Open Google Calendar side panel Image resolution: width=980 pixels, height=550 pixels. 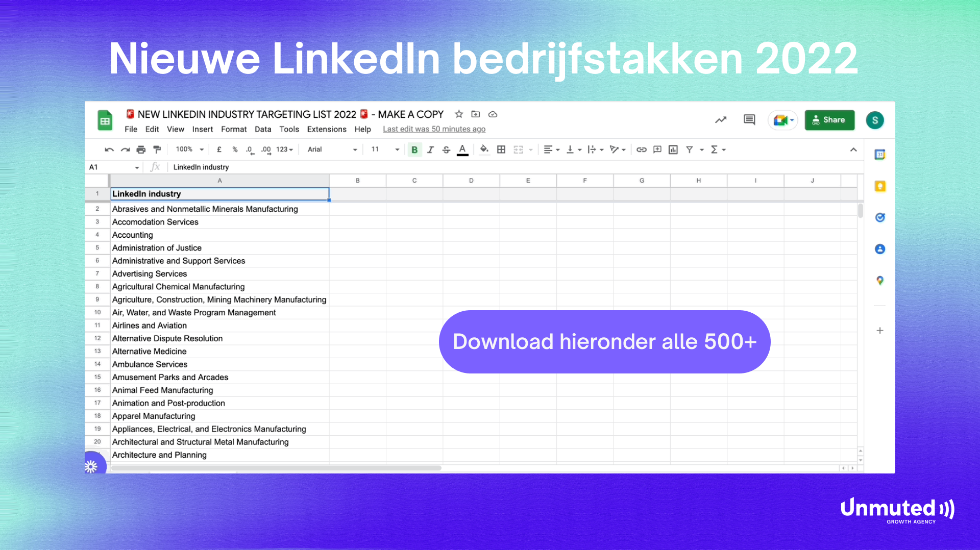point(879,155)
